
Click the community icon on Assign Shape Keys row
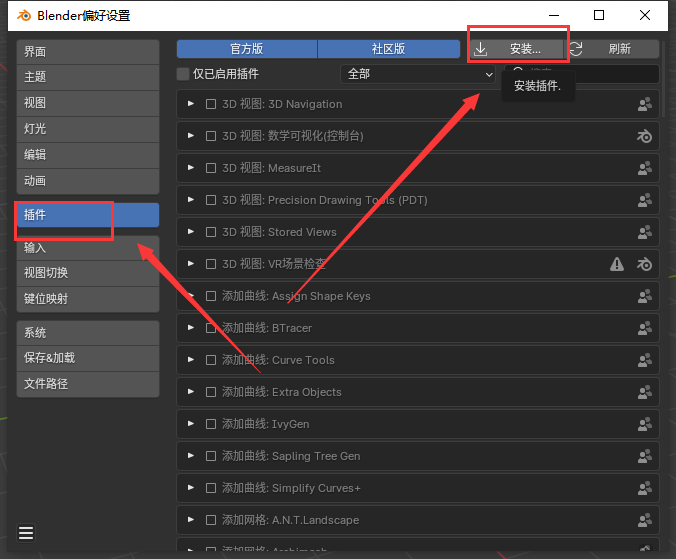pos(645,296)
